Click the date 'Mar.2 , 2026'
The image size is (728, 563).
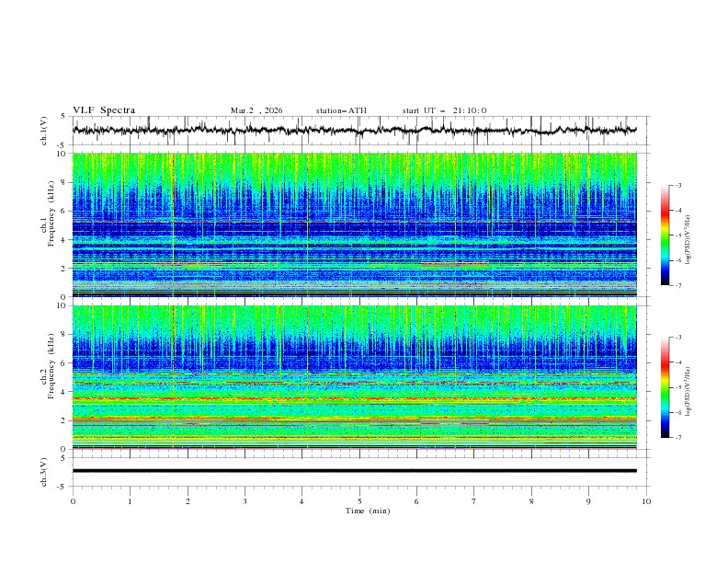coord(256,110)
